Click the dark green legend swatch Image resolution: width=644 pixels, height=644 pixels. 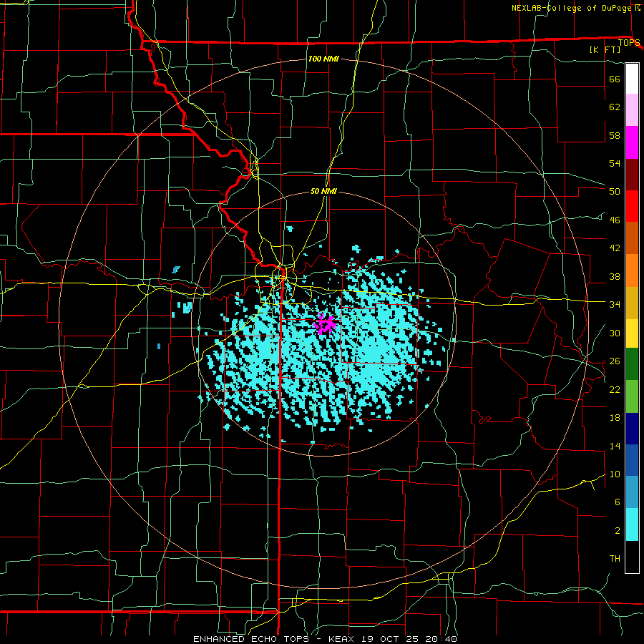click(632, 364)
